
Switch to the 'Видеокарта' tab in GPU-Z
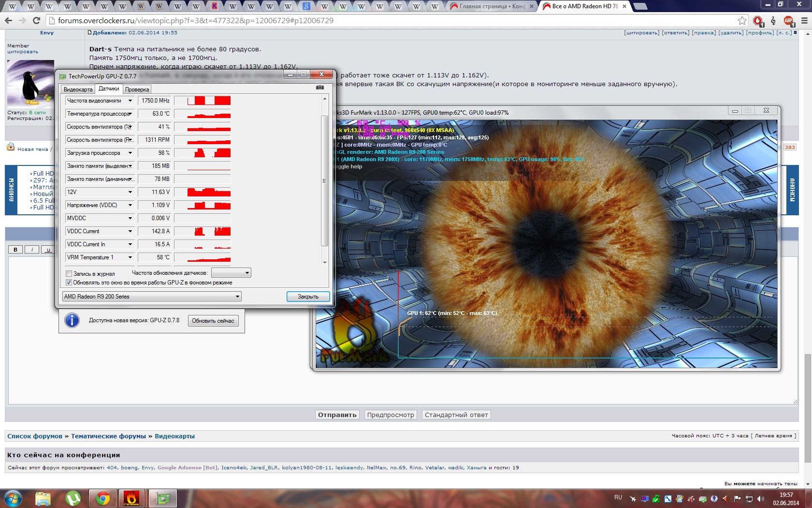(x=78, y=90)
